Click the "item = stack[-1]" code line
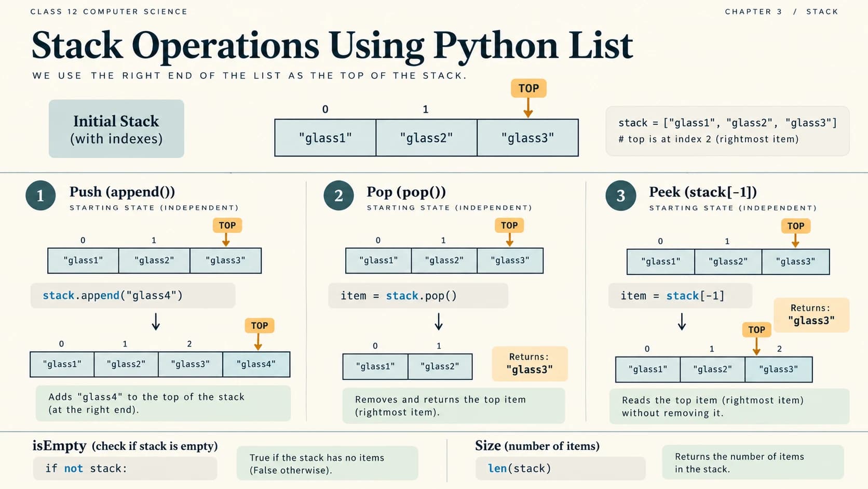Image resolution: width=868 pixels, height=489 pixels. pyautogui.click(x=680, y=296)
